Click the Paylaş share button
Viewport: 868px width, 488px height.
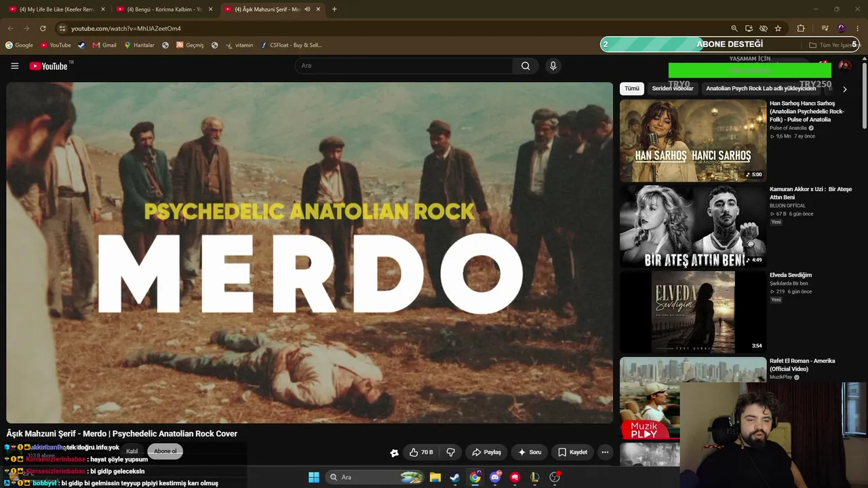[x=487, y=452]
